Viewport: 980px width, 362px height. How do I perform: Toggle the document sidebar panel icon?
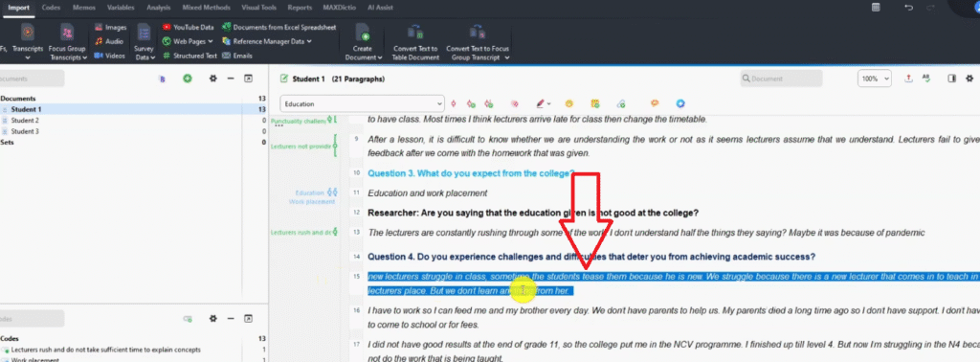[x=952, y=79]
